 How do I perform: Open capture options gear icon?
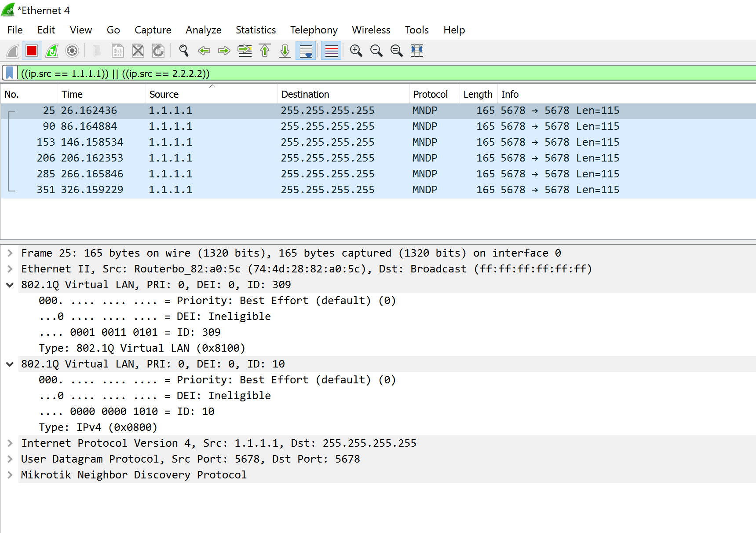click(72, 51)
